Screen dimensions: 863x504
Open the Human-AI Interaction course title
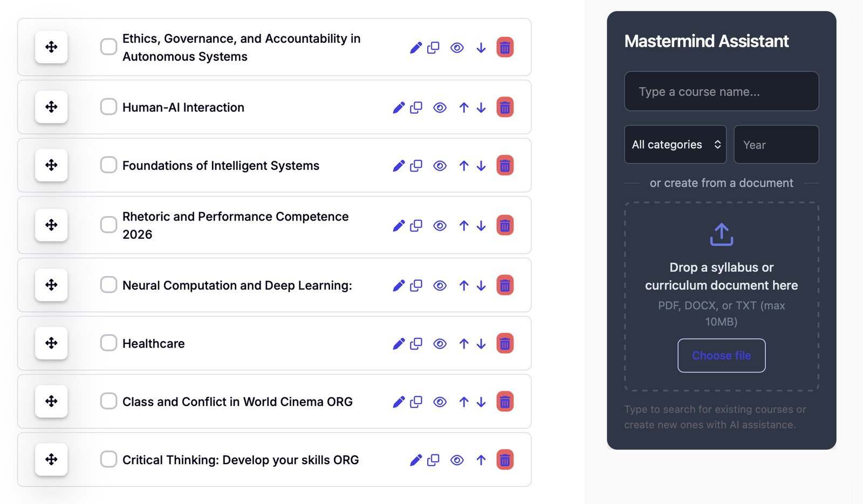coord(183,107)
